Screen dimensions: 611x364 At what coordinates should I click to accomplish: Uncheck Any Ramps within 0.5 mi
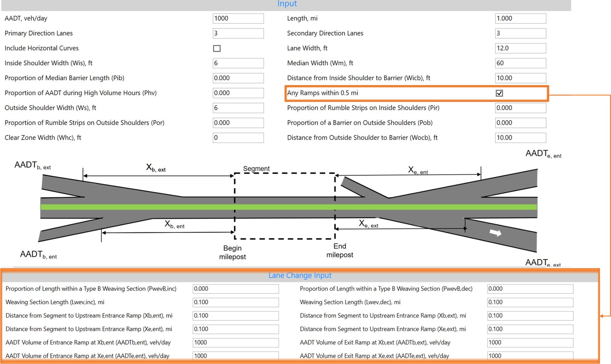pos(499,93)
